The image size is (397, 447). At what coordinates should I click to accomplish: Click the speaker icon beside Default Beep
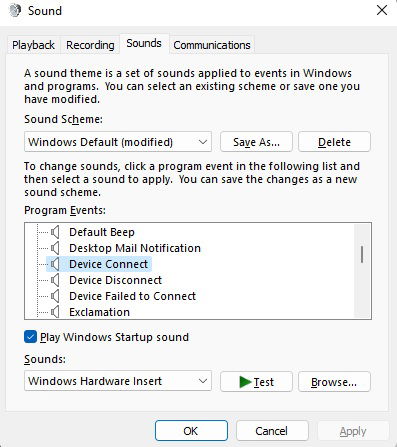click(x=55, y=232)
